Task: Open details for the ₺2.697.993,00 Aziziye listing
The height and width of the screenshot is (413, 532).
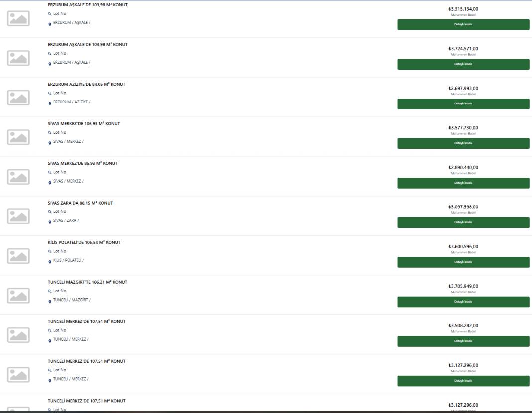Action: tap(463, 103)
